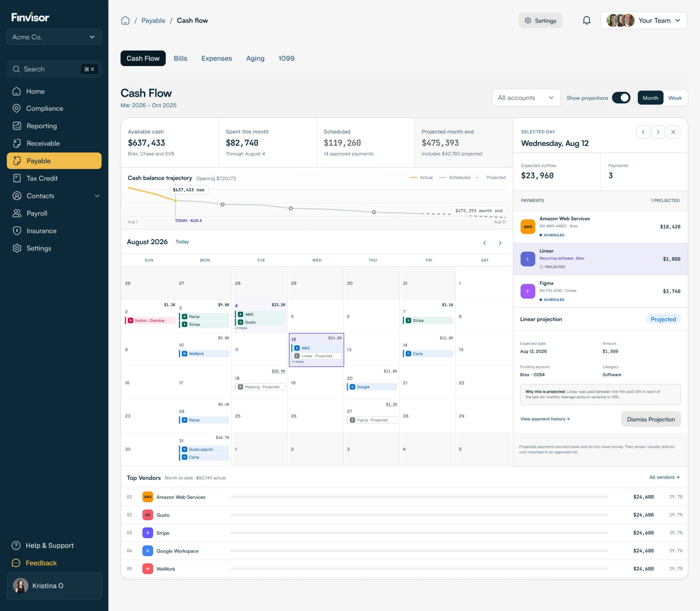Open Settings in the left sidebar

point(54,248)
